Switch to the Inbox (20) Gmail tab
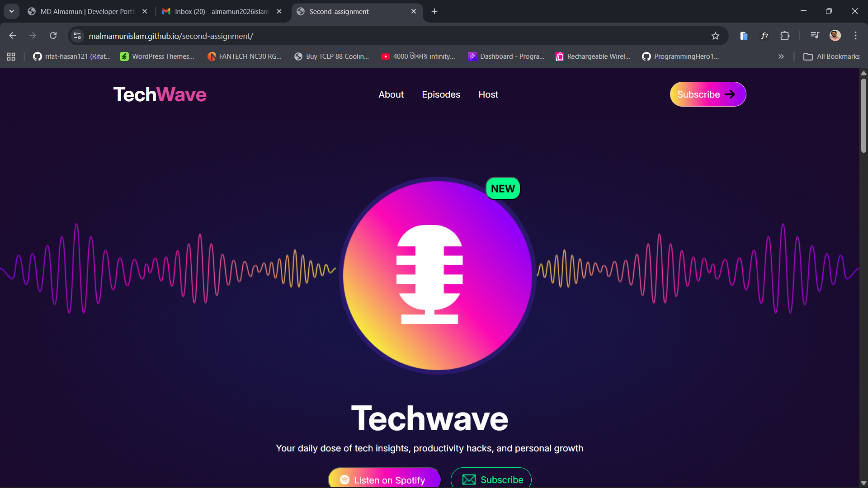Viewport: 868px width, 488px height. point(222,11)
